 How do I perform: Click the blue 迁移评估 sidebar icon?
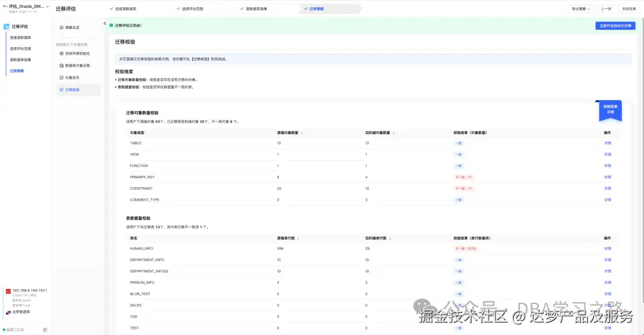point(7,27)
